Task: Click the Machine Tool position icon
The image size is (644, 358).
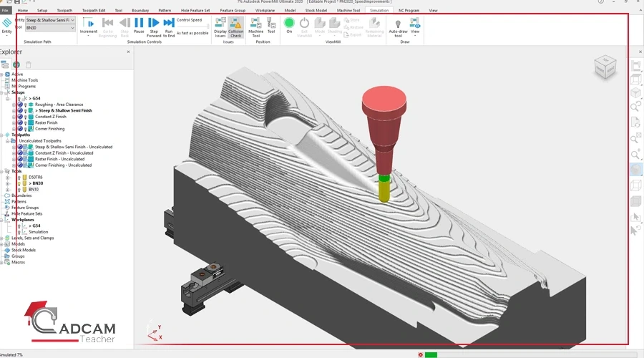Action: (256, 27)
